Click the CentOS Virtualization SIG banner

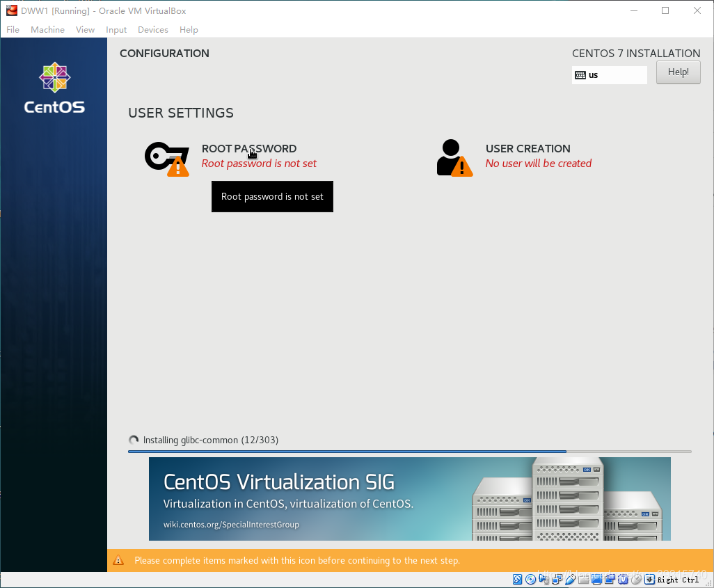[410, 499]
